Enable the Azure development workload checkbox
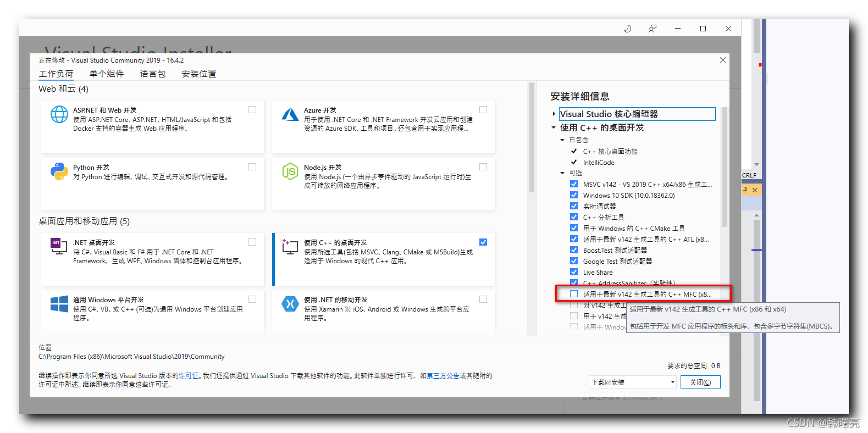The height and width of the screenshot is (433, 868). click(x=483, y=110)
